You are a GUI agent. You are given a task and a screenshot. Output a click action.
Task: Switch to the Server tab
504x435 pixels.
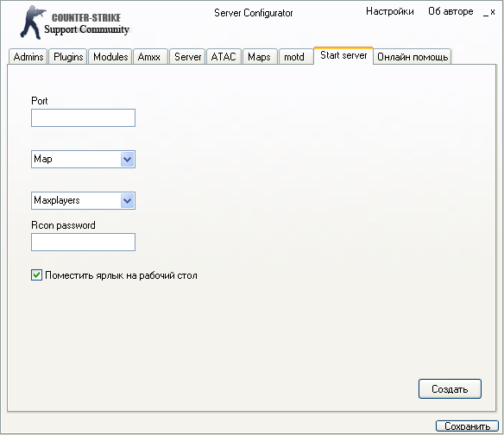(x=187, y=57)
